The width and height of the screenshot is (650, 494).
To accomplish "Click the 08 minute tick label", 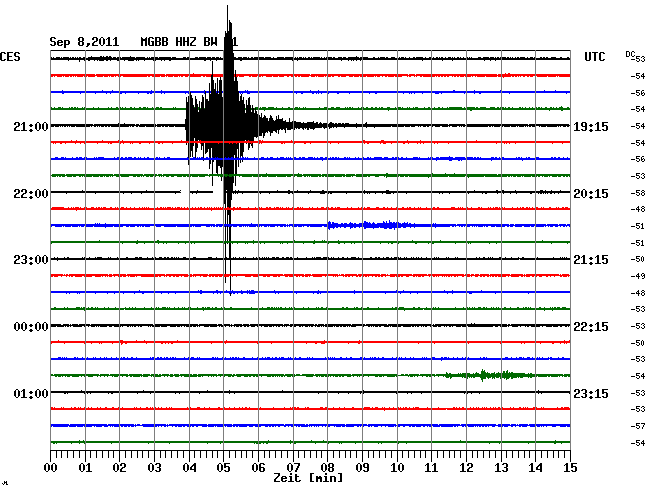I will tap(327, 468).
